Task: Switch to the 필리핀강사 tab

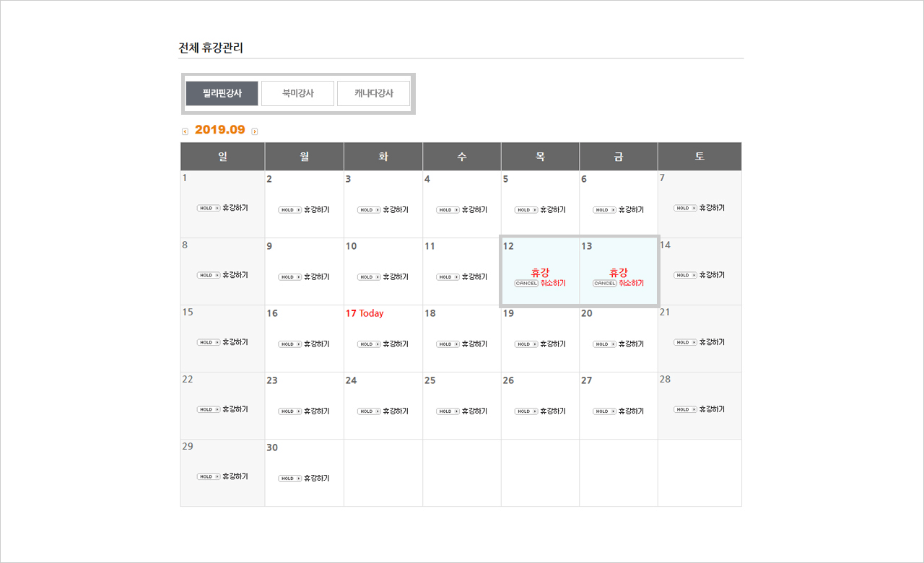Action: coord(222,93)
